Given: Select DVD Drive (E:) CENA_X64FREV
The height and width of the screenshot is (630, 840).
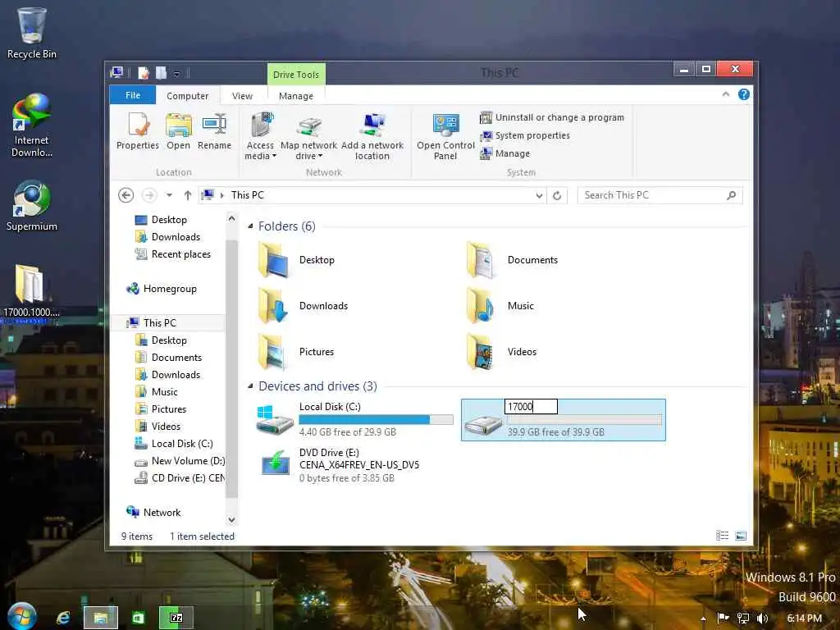Looking at the screenshot, I should [339, 466].
